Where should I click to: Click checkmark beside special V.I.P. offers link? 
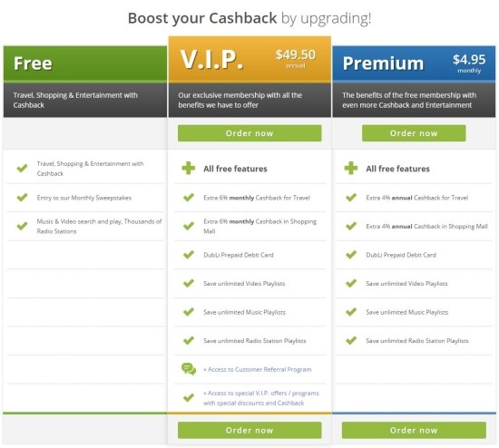click(x=189, y=397)
